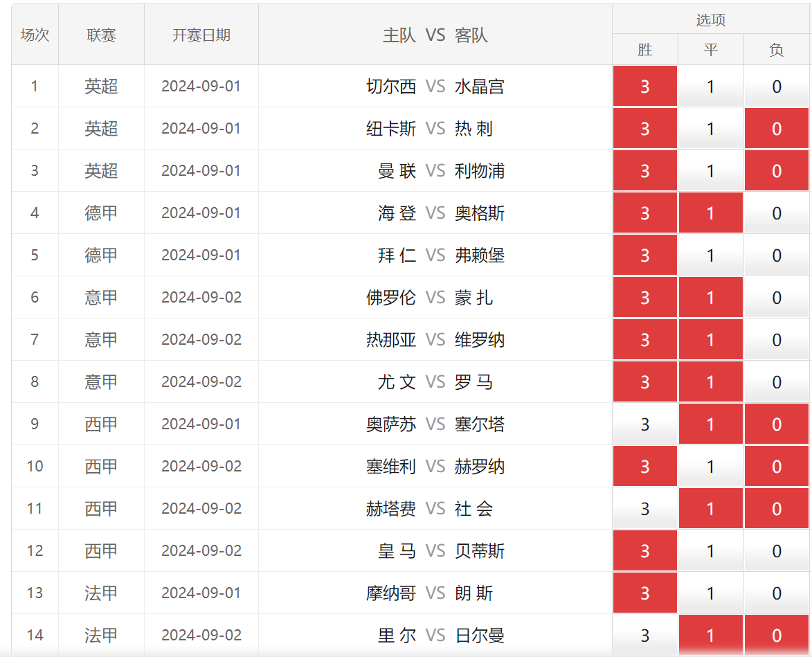Toggle win option 3 for 塞维利 vs 赫罗纳
The height and width of the screenshot is (657, 812).
pos(644,466)
